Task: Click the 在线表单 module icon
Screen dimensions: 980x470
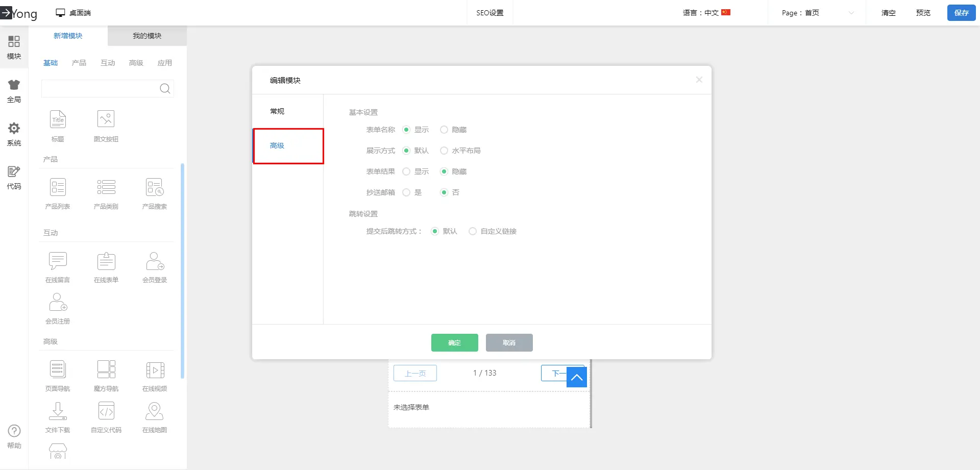Action: [106, 261]
